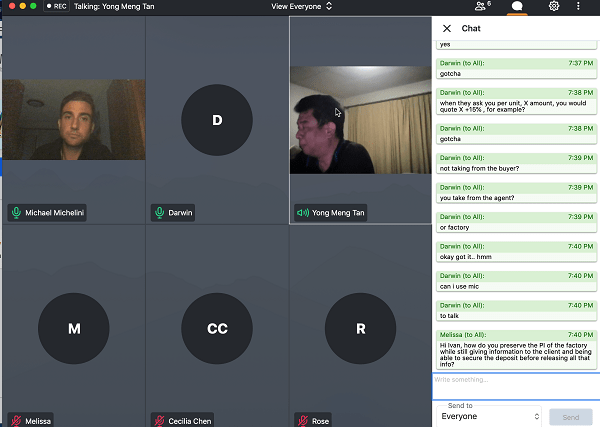
Task: Click the REC recording indicator
Action: (x=55, y=6)
